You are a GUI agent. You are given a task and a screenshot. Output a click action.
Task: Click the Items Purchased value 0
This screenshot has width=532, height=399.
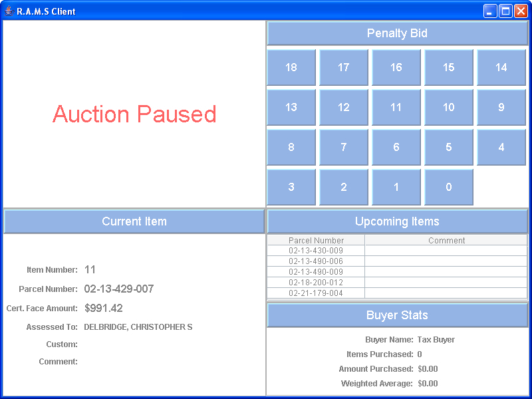pos(420,354)
